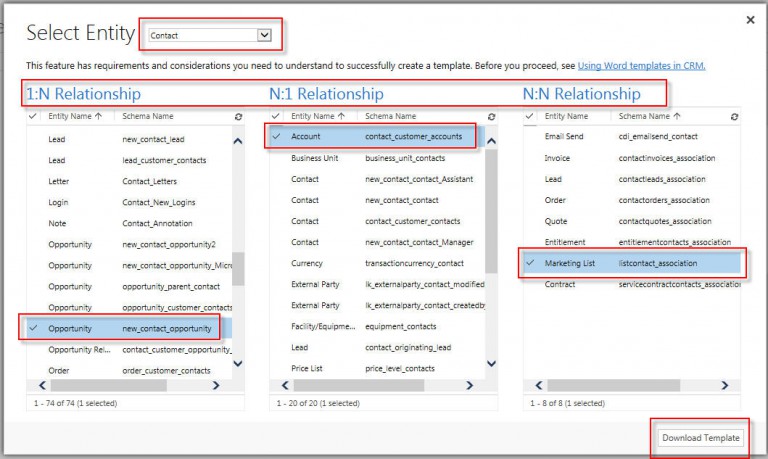The width and height of the screenshot is (768, 459).
Task: Click left arrow under the 1:N list
Action: pyautogui.click(x=43, y=386)
